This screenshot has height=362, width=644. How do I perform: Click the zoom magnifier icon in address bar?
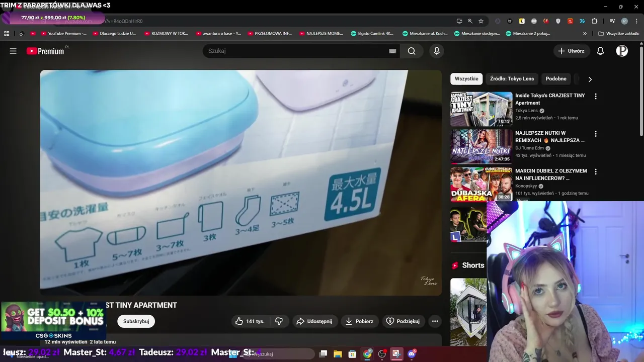[470, 21]
